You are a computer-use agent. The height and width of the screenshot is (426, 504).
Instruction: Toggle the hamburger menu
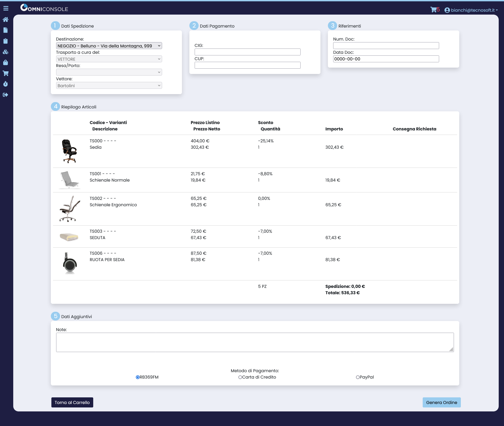click(x=6, y=8)
